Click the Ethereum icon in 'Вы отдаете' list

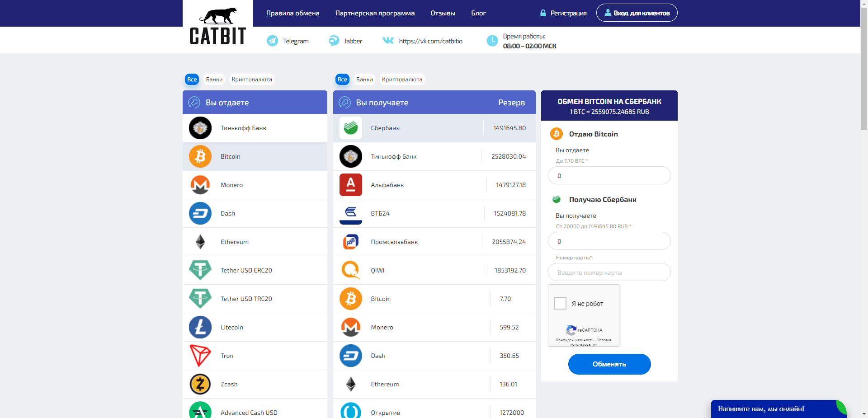[200, 242]
